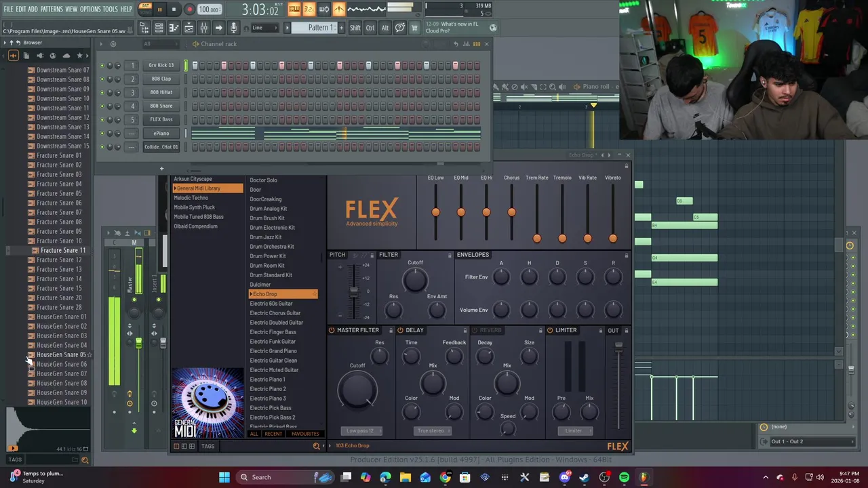Select the 808 HiHat channel button

click(x=161, y=92)
